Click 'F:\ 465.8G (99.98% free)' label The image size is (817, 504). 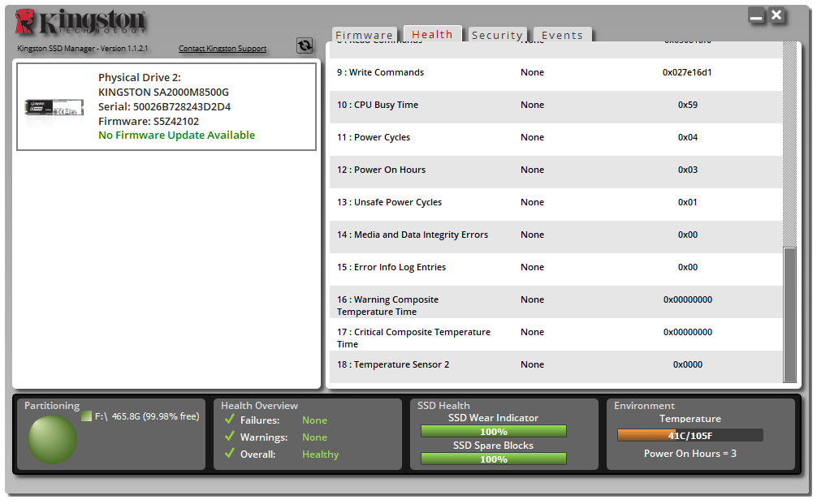coord(147,416)
